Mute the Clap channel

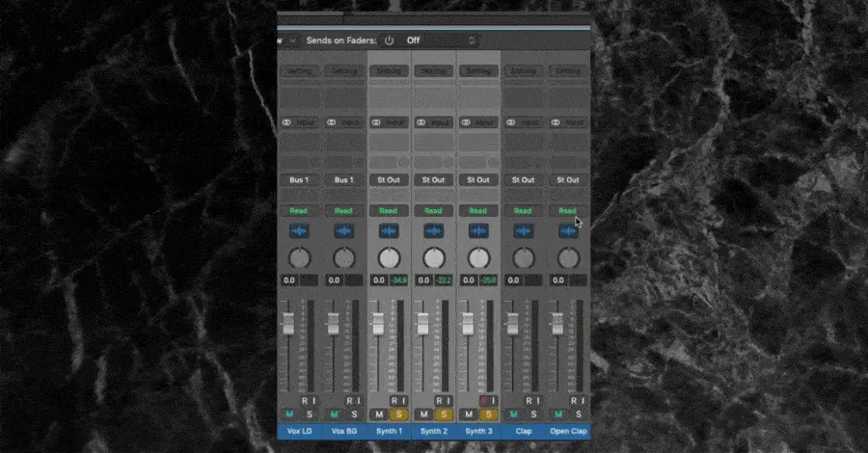click(x=514, y=414)
